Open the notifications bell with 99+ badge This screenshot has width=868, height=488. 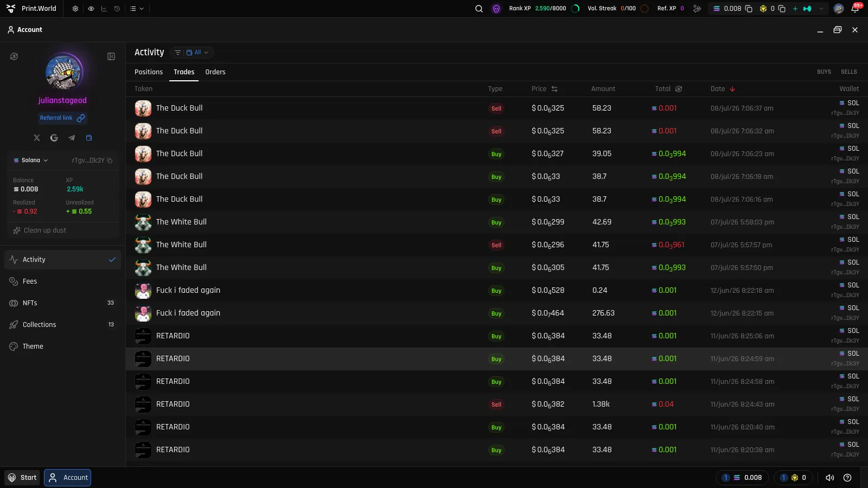pos(855,9)
